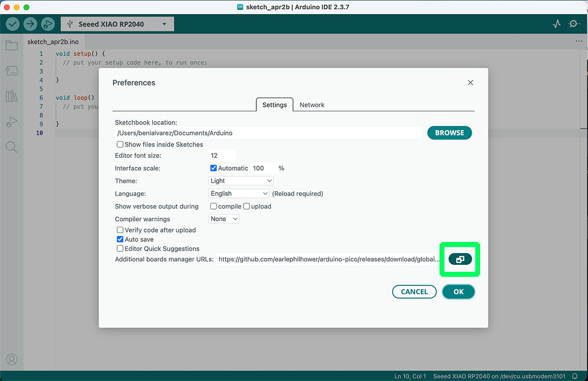Click the BROWSE button
The image size is (588, 381).
click(449, 133)
